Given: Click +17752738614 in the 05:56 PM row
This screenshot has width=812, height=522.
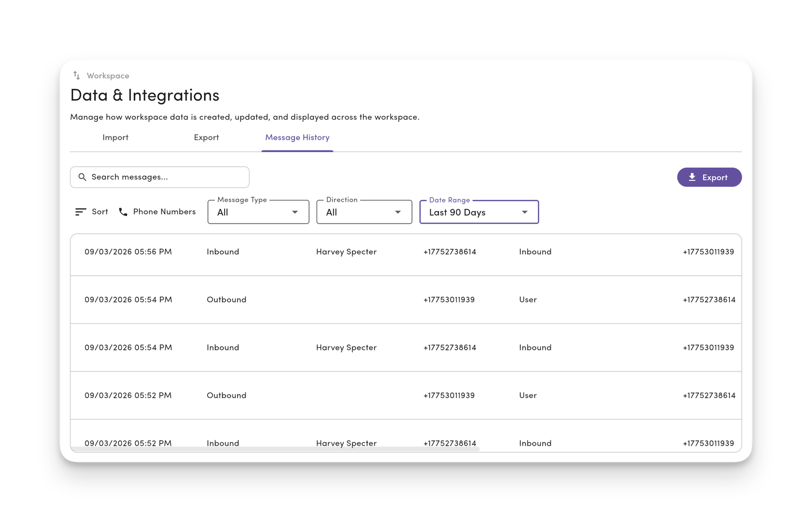Looking at the screenshot, I should coord(450,252).
